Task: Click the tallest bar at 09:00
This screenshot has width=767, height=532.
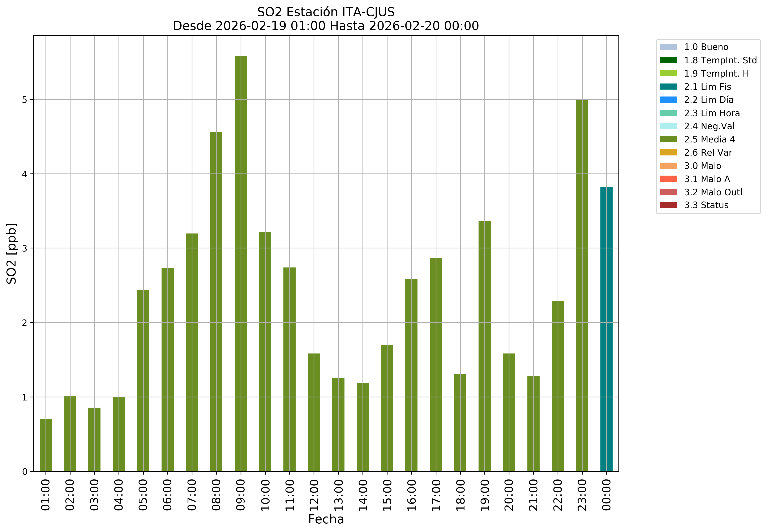Action: [x=241, y=263]
